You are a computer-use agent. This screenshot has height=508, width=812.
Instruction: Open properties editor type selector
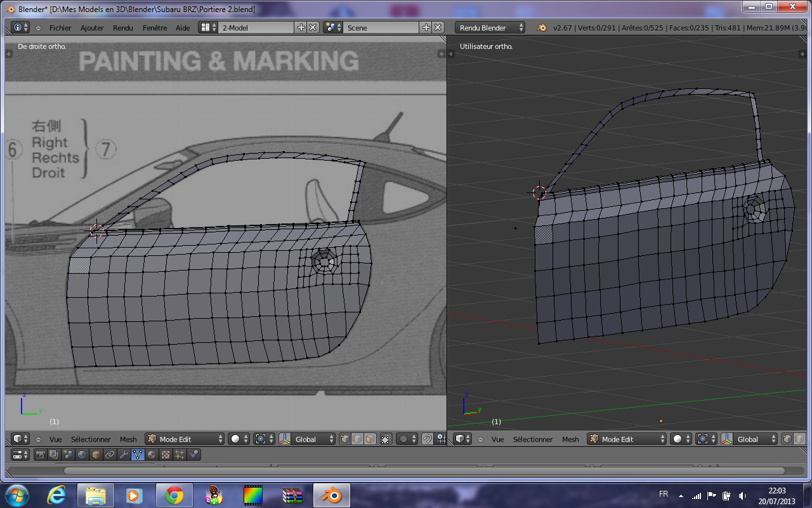point(21,455)
